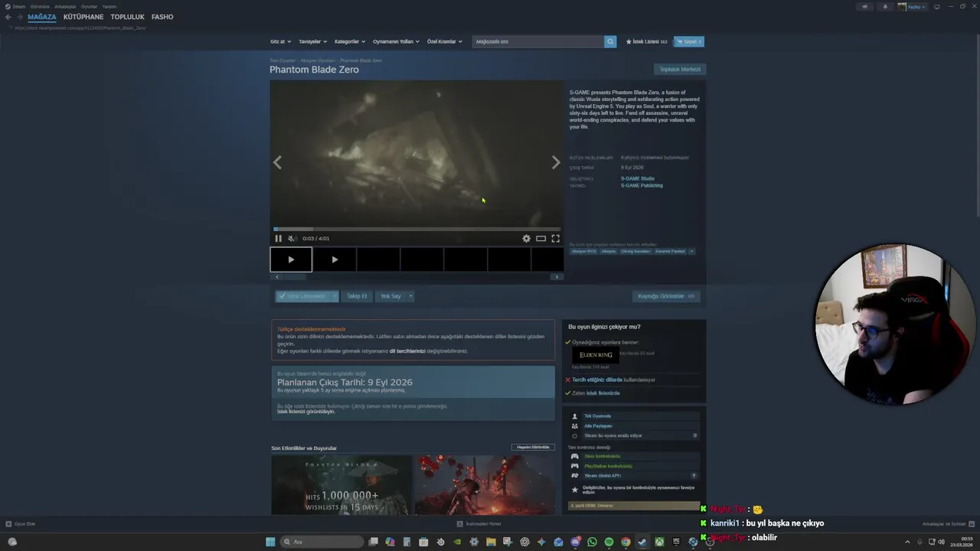
Task: Open the Xbox app from the taskbar
Action: point(659,542)
